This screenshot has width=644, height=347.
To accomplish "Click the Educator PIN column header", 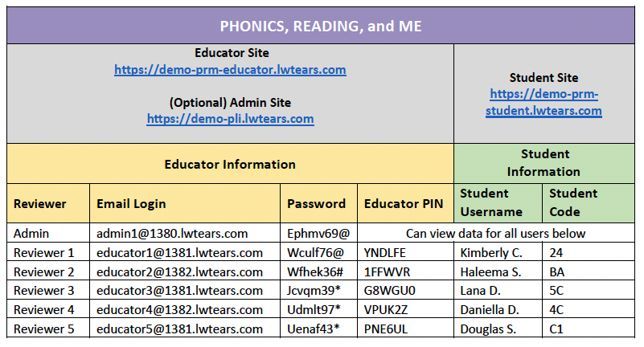I will pos(404,203).
